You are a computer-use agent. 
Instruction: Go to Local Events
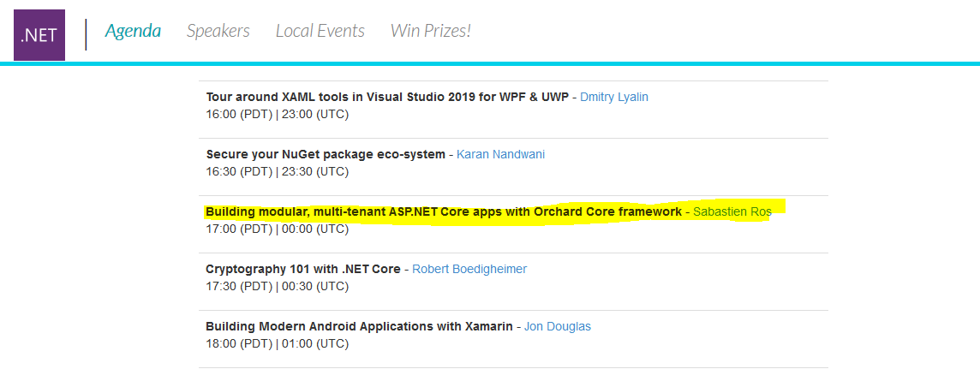point(320,31)
